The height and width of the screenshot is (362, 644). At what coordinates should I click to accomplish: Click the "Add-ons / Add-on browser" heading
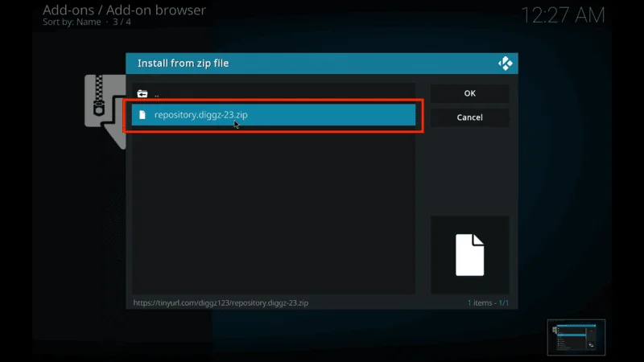(124, 10)
